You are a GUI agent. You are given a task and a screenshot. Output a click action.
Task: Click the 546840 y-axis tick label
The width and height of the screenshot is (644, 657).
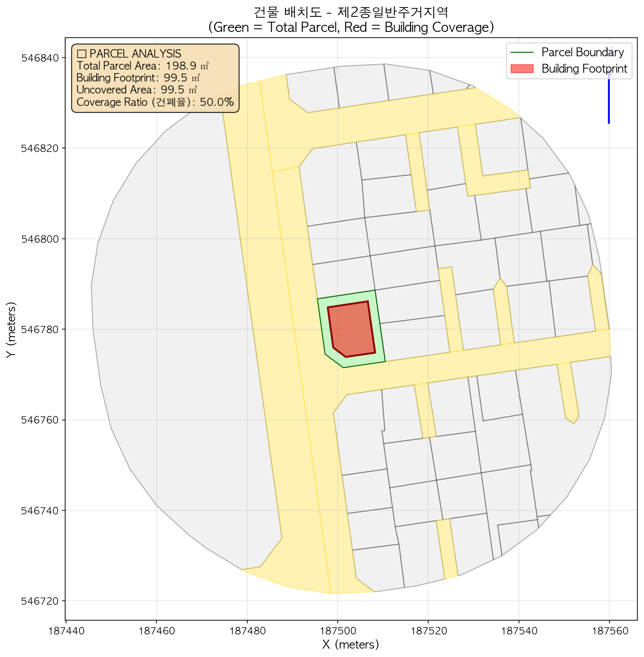[40, 58]
